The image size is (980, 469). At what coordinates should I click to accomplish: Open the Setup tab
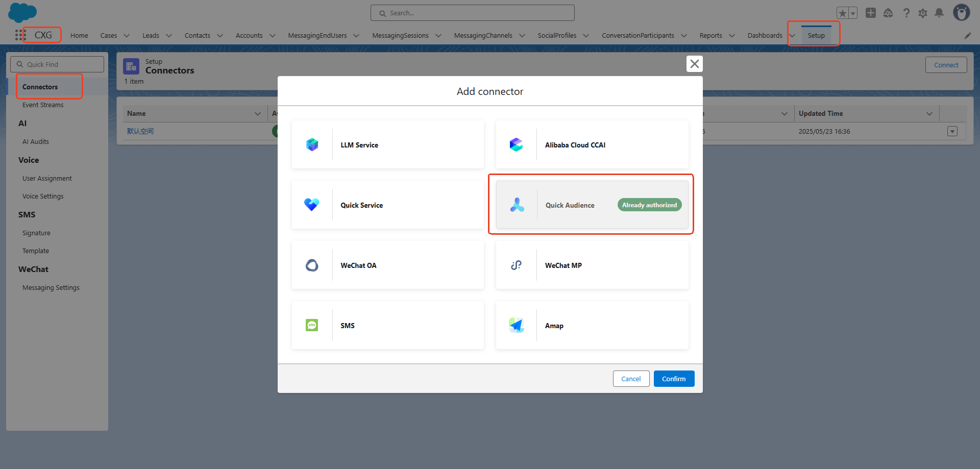click(816, 35)
